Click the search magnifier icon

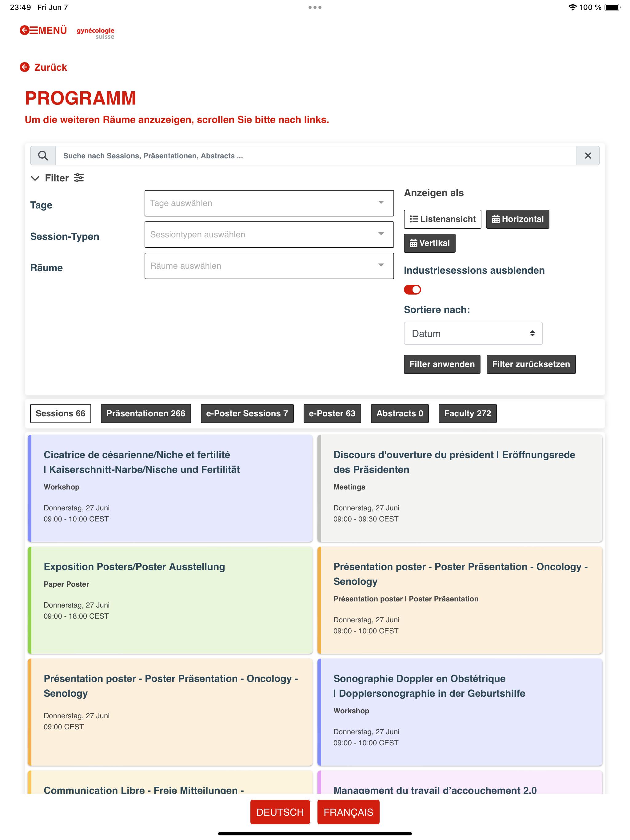coord(43,156)
